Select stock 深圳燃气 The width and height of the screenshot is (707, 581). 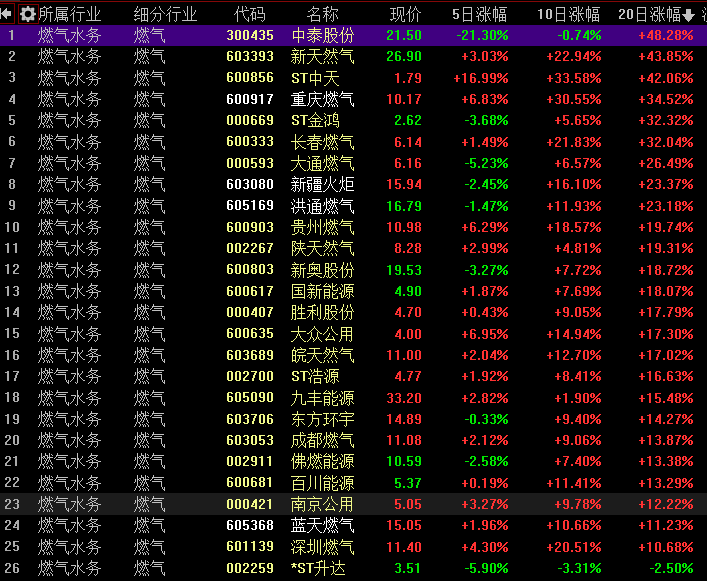click(323, 547)
